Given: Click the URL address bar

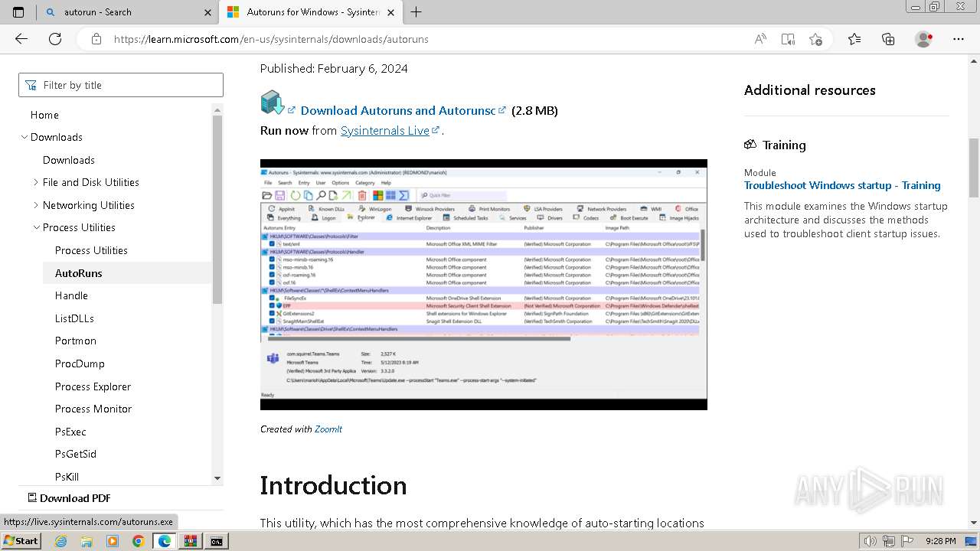Looking at the screenshot, I should pos(429,39).
